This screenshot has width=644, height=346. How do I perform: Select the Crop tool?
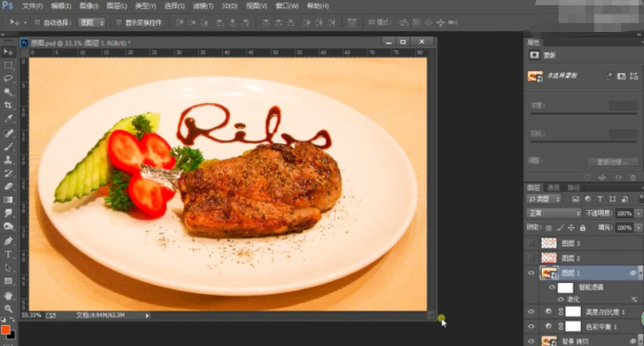(8, 106)
